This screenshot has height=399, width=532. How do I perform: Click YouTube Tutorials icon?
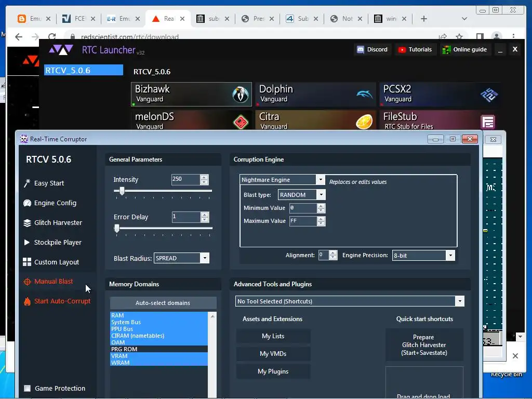pyautogui.click(x=402, y=50)
